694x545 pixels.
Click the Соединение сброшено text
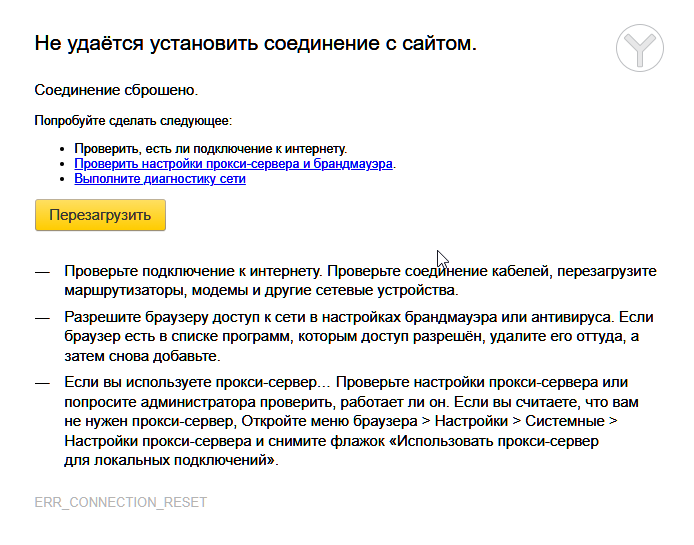click(116, 90)
